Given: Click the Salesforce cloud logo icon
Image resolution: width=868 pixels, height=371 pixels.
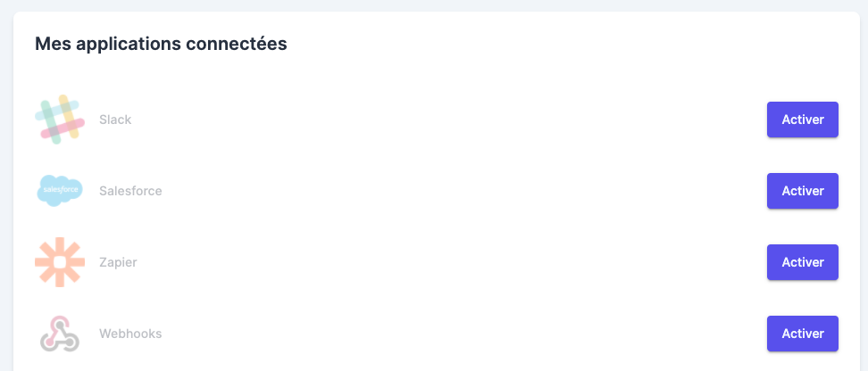Looking at the screenshot, I should pyautogui.click(x=60, y=191).
